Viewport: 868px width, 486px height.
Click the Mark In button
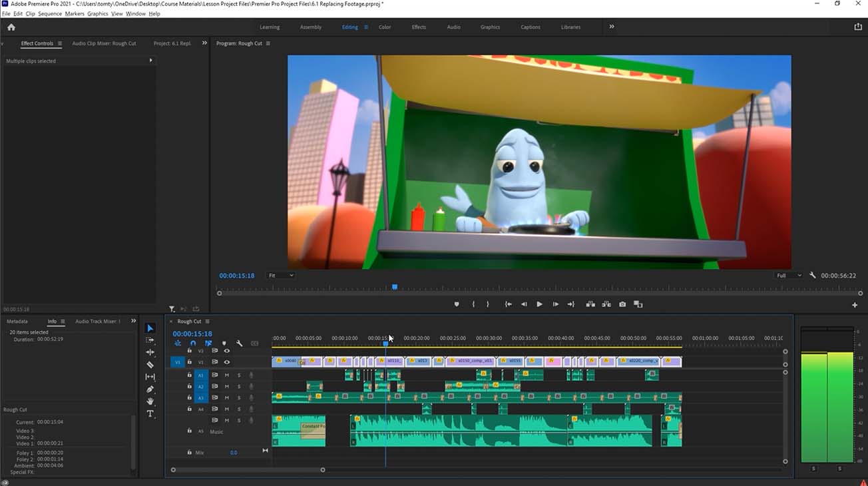tap(473, 304)
